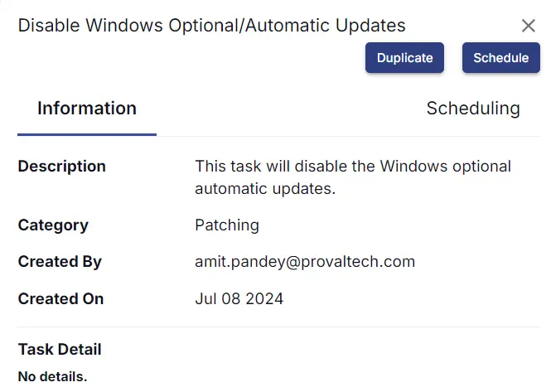The height and width of the screenshot is (392, 551).
Task: Click the panel title about Windows Optional/Automatic Updates
Action: tap(211, 26)
